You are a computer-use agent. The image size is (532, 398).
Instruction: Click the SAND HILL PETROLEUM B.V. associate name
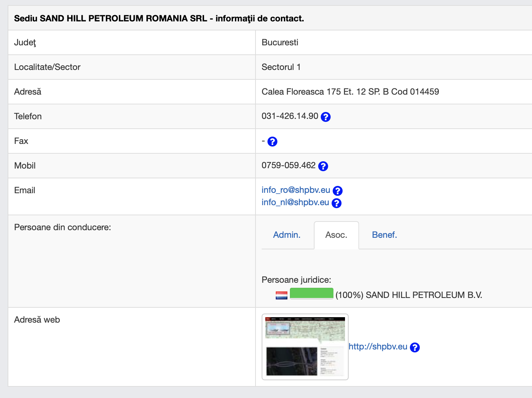[424, 295]
